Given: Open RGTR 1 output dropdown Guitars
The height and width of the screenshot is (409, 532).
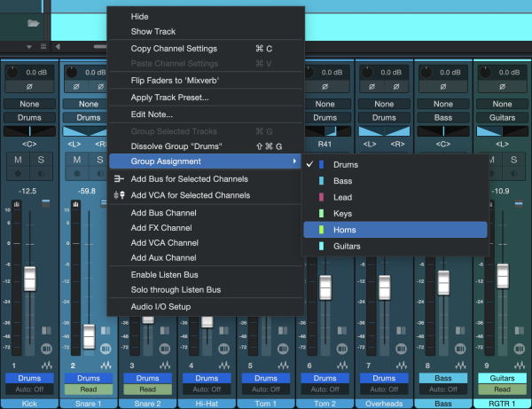Looking at the screenshot, I should pyautogui.click(x=502, y=117).
